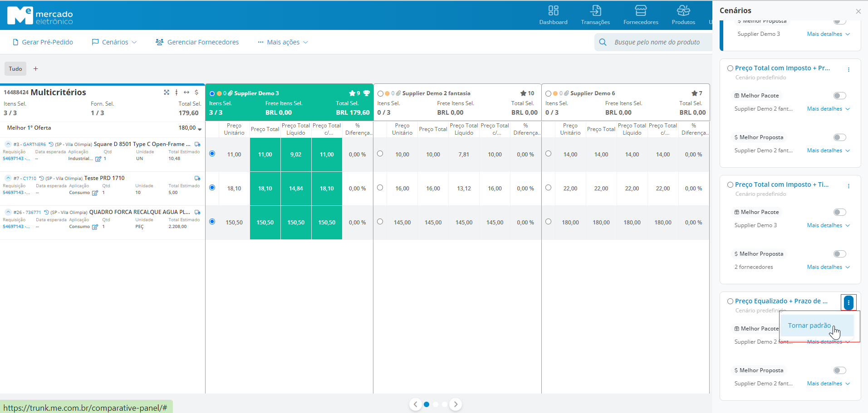Screen dimensions: 868x413
Task: Collapse item #3 GARTNER6 row chevron
Action: click(8, 144)
